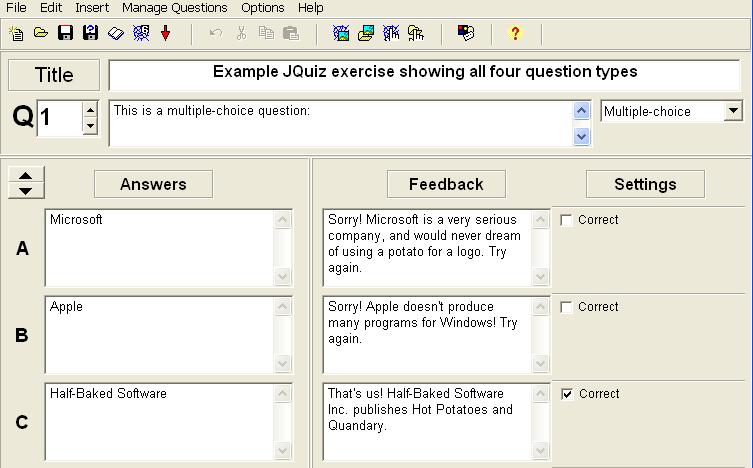Open the question type dropdown

(733, 111)
